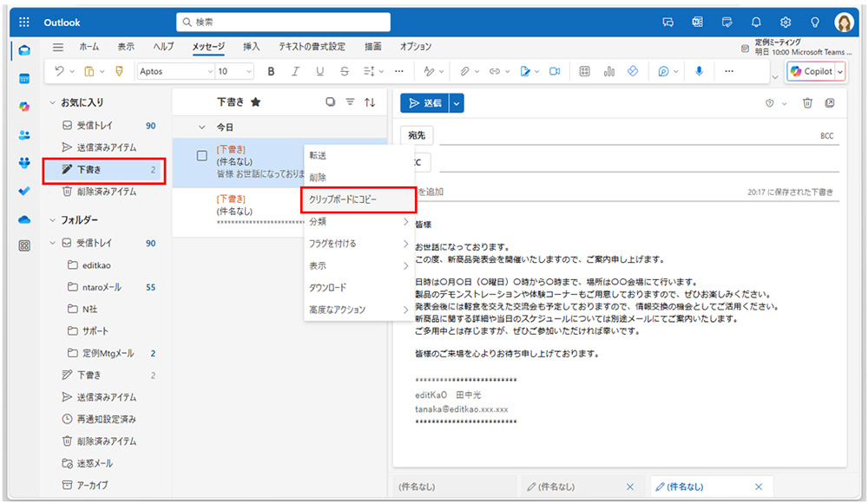The width and height of the screenshot is (868, 503).
Task: Click the insert link icon
Action: [495, 71]
